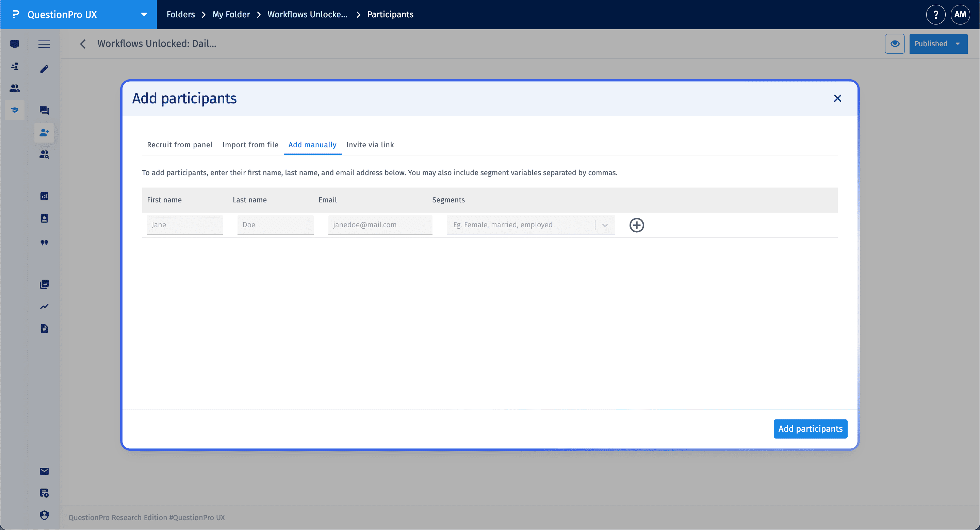The height and width of the screenshot is (530, 980).
Task: Open the quotes panel icon
Action: pyautogui.click(x=44, y=243)
